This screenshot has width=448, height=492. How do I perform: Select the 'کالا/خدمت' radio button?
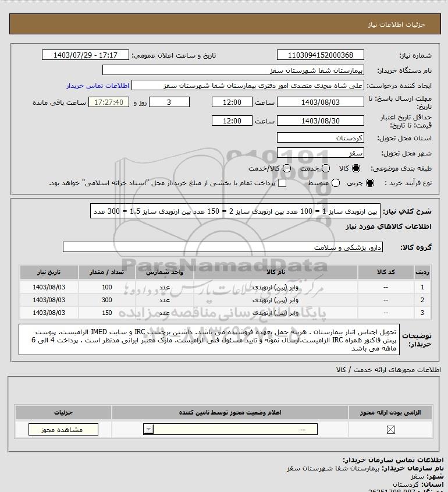pos(287,168)
